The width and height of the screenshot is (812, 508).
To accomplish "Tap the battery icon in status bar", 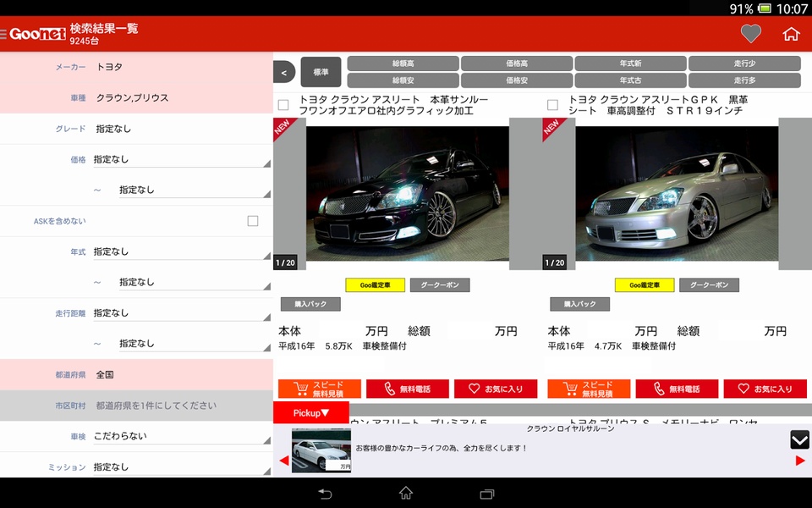I will tap(765, 8).
